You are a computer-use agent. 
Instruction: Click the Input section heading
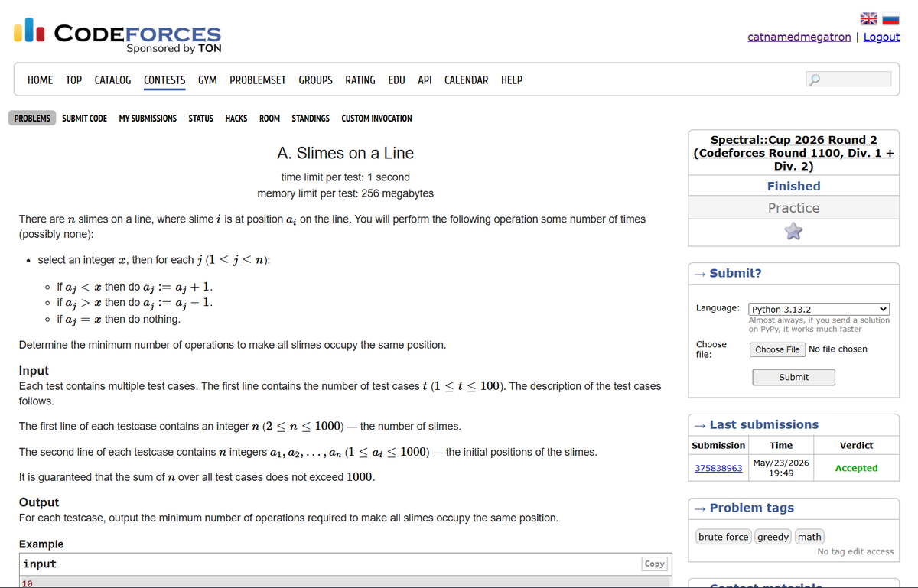point(34,371)
